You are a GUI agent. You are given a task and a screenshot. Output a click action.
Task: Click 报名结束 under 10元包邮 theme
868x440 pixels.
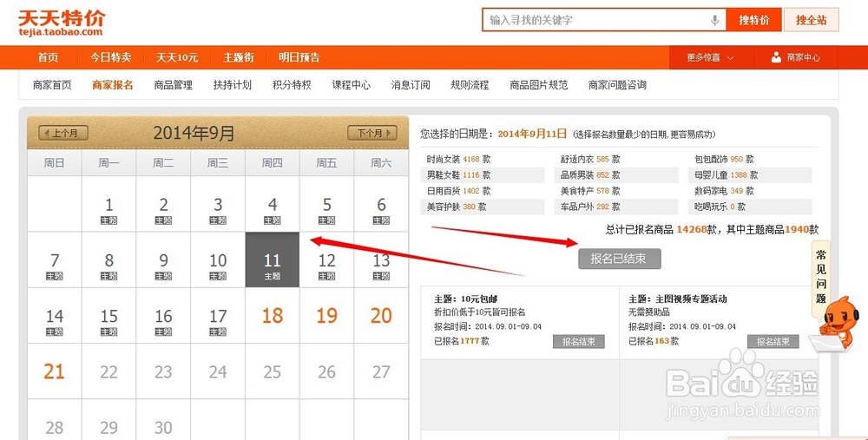click(x=578, y=341)
